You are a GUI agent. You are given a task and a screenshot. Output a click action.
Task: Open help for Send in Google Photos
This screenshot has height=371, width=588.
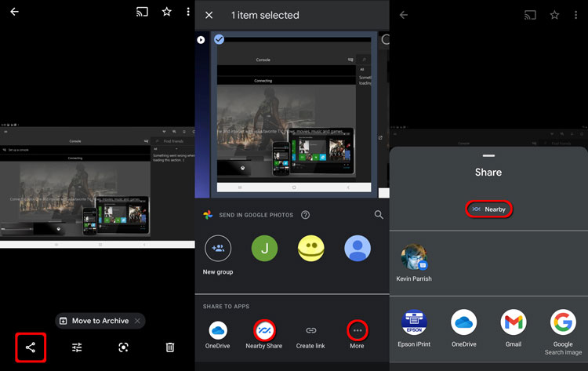[x=305, y=215]
